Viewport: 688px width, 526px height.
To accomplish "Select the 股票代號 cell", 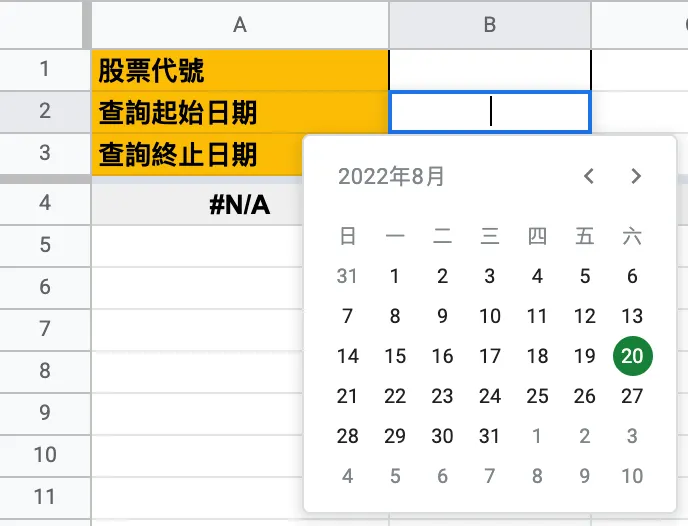I will pyautogui.click(x=240, y=70).
